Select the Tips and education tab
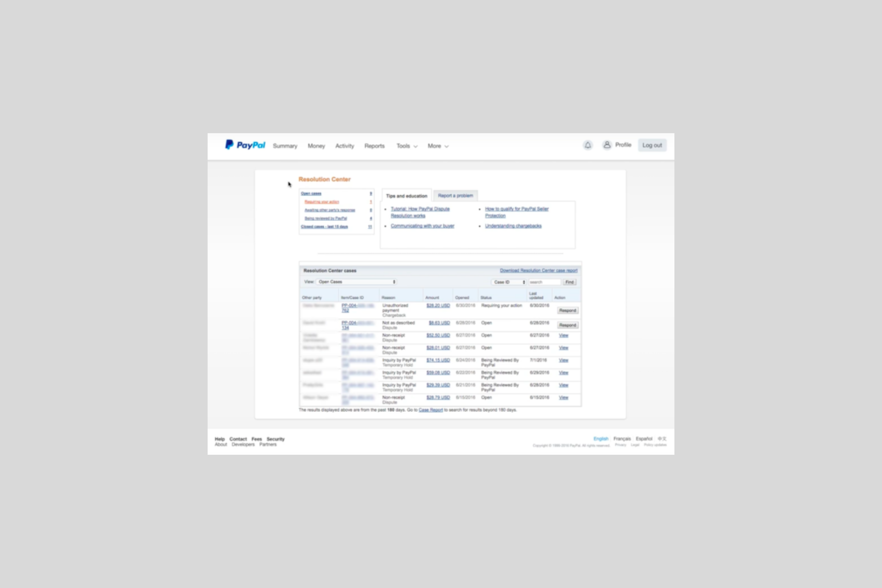Image resolution: width=882 pixels, height=588 pixels. point(406,195)
